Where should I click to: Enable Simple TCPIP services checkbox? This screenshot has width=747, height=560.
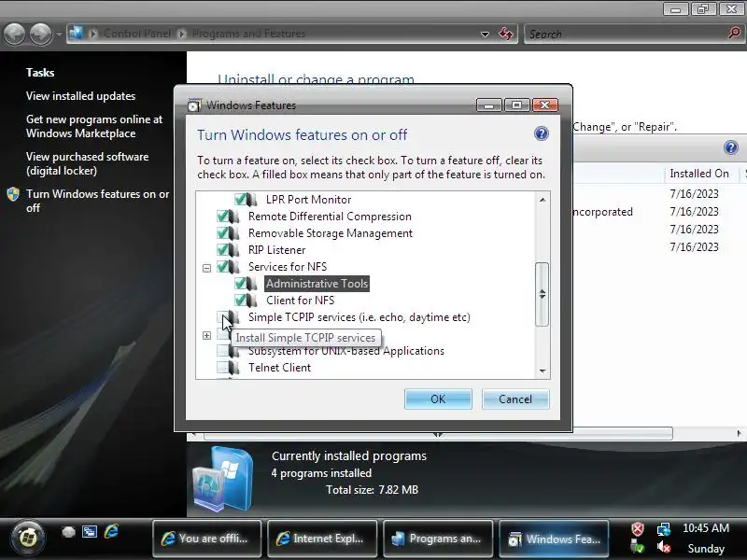click(222, 316)
